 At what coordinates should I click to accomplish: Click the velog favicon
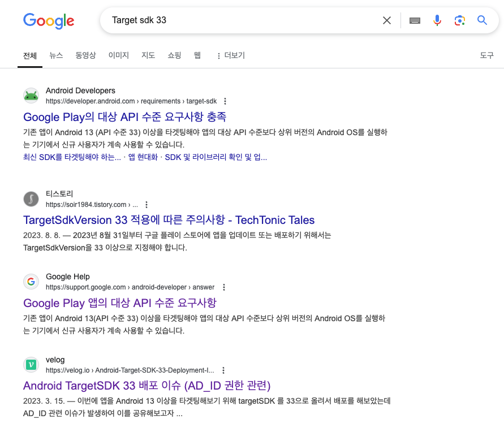[31, 365]
